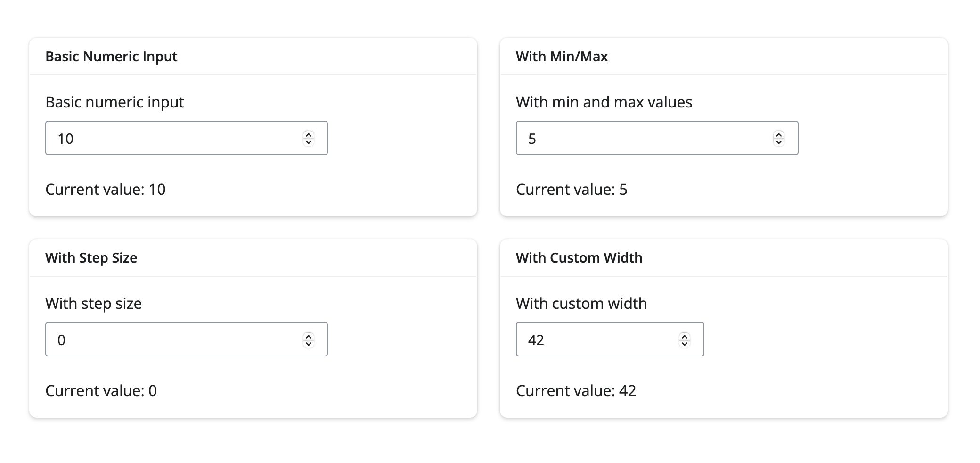Click into the min and max values field
Screen dimensions: 980x463
click(x=657, y=138)
